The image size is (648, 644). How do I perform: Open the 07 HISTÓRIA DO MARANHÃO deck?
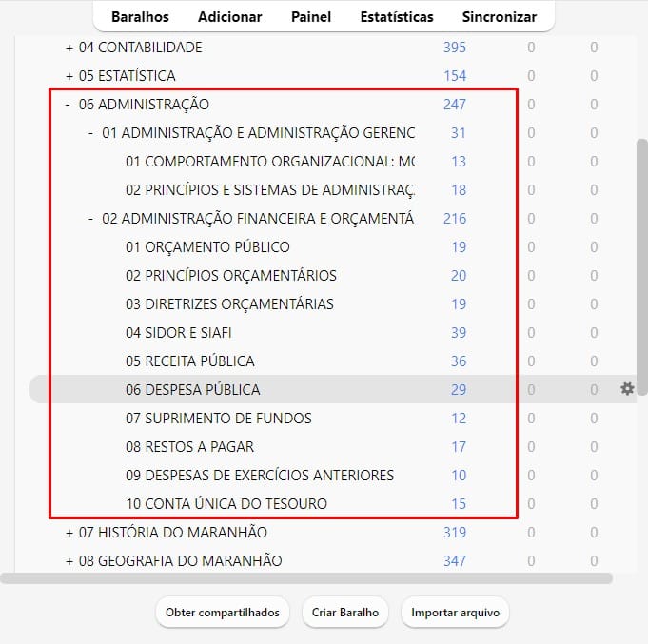[x=173, y=532]
